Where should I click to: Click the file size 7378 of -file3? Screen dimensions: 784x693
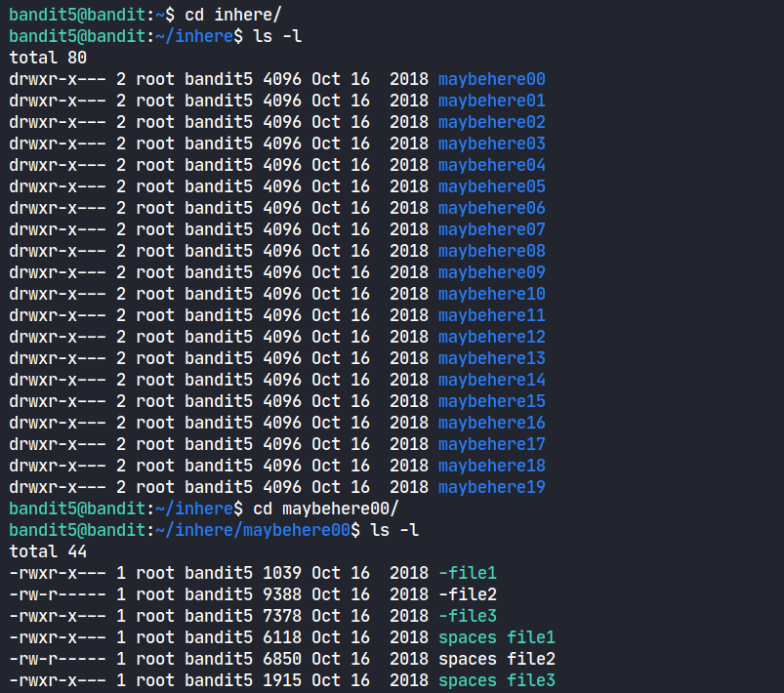(282, 616)
